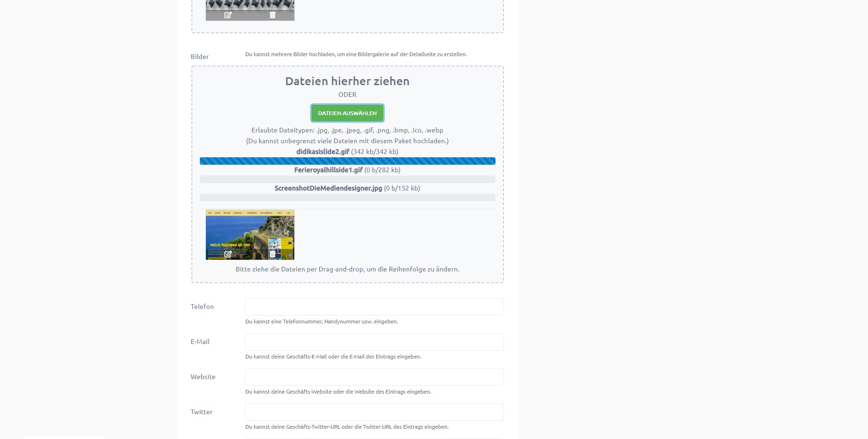Image resolution: width=868 pixels, height=439 pixels.
Task: Click the Twitter URL input field
Action: (374, 412)
